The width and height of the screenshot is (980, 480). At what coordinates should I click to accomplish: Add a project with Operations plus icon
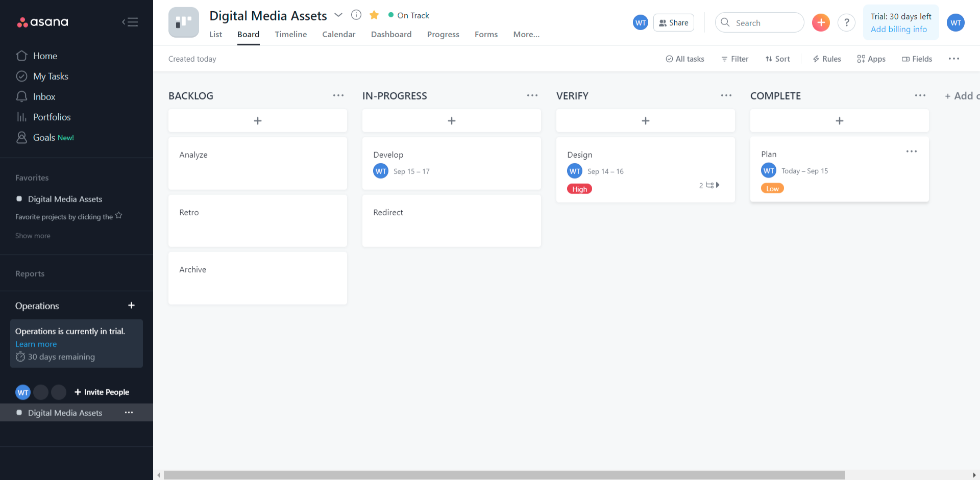(131, 305)
